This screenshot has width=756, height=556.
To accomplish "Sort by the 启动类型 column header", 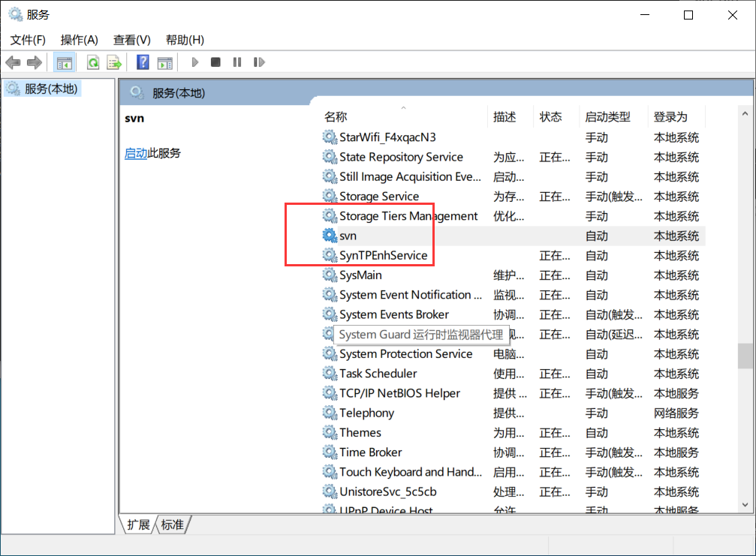I will point(607,116).
